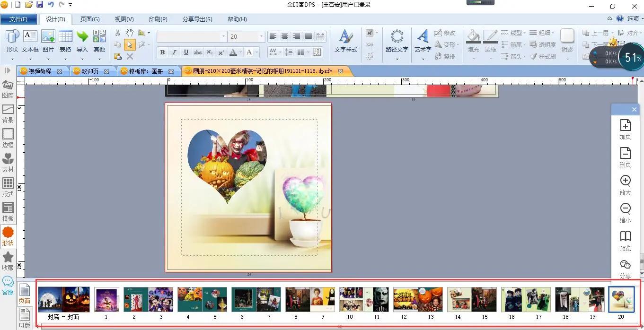This screenshot has height=330, width=644.
Task: Click the 表格 table insert icon
Action: tap(65, 41)
